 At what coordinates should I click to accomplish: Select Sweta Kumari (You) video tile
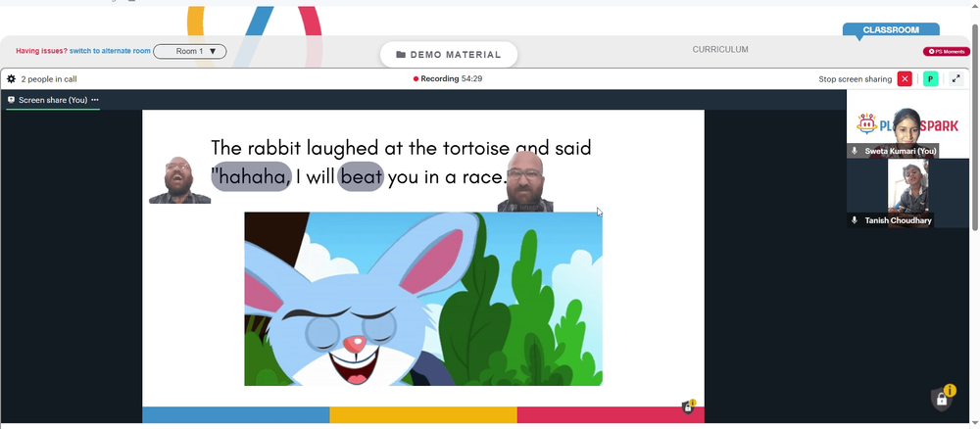tap(906, 123)
